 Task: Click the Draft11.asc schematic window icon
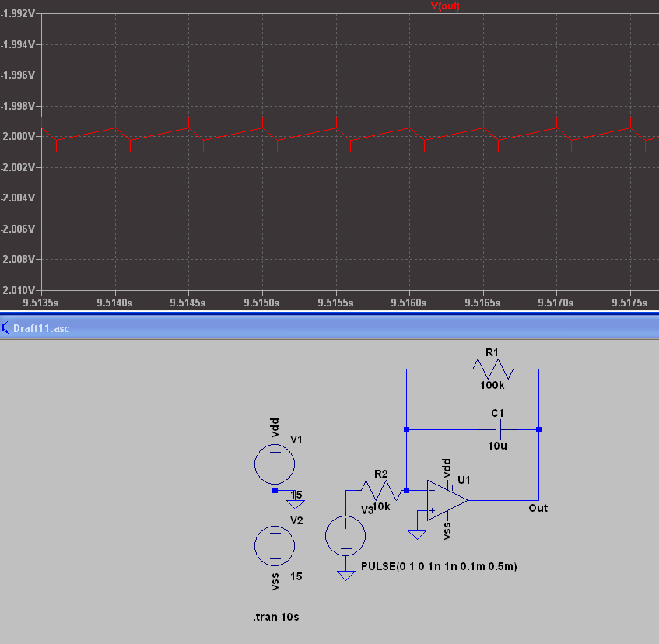[x=5, y=328]
